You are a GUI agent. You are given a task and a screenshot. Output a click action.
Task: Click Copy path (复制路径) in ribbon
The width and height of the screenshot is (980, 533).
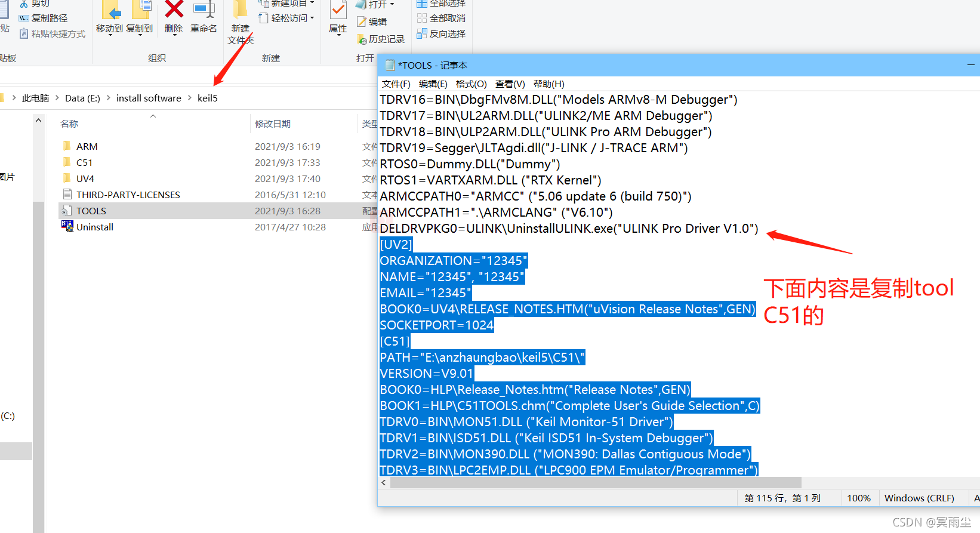(x=44, y=19)
